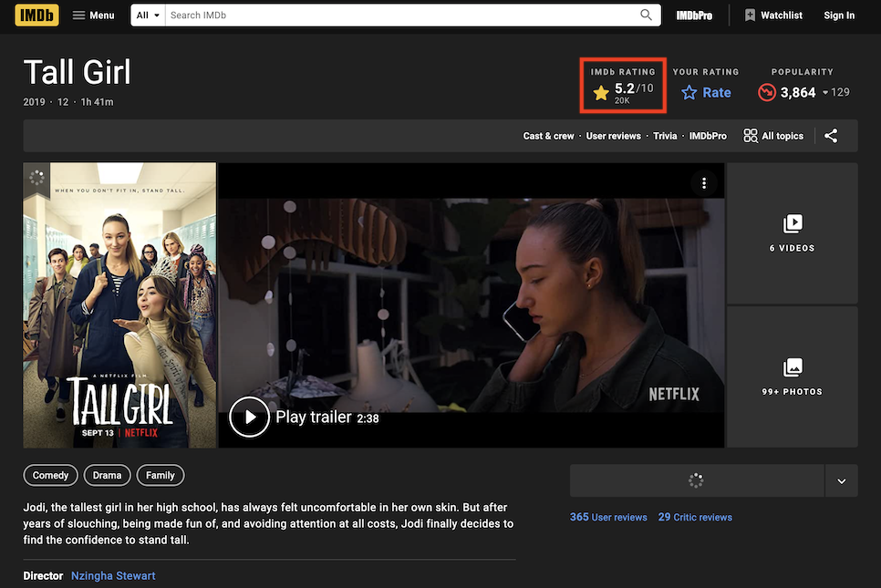Play the trailer
Image resolution: width=881 pixels, height=588 pixels.
[249, 417]
